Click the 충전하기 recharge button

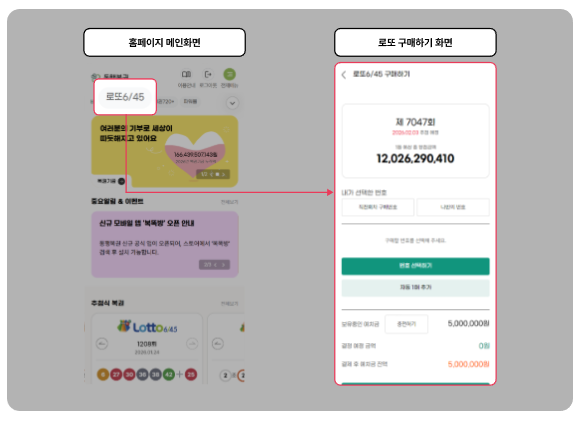pyautogui.click(x=406, y=324)
